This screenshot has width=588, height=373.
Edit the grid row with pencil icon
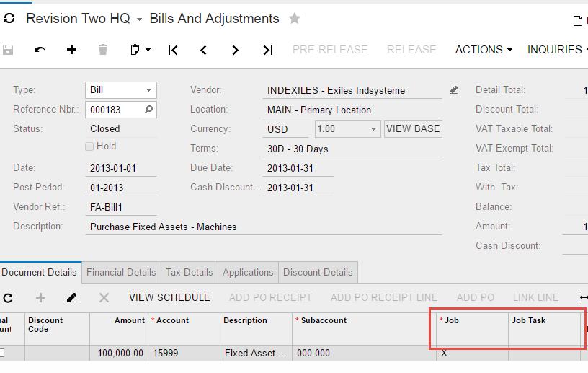point(71,298)
